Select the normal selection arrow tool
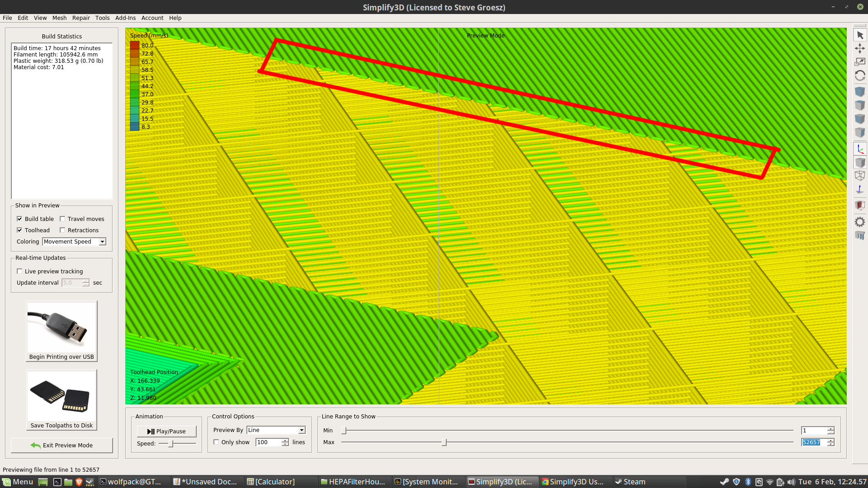 tap(860, 35)
